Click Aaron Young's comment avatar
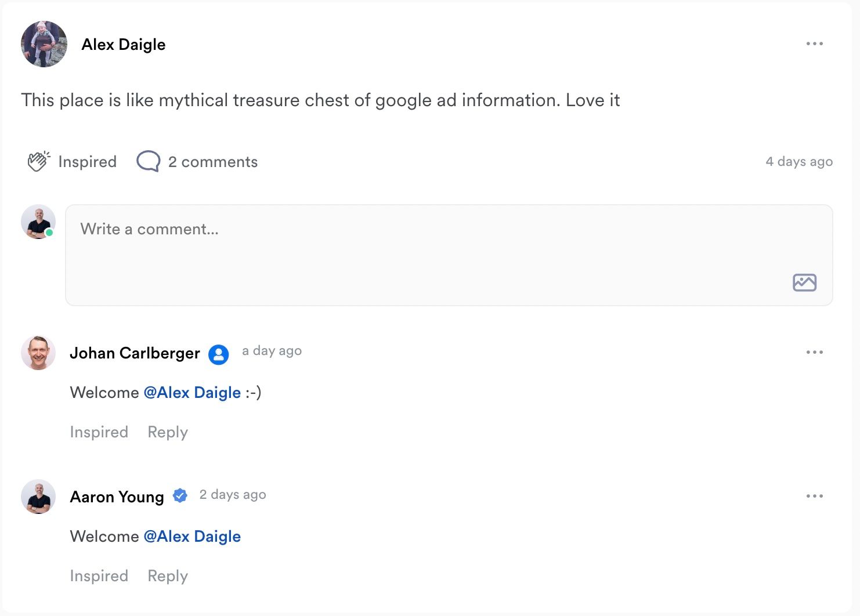Viewport: 860px width, 616px height. coord(38,497)
